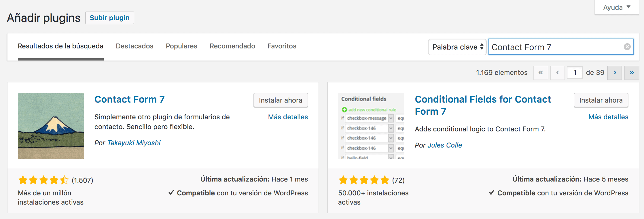Select 'Última actualización: Hace 5 meses' text
The image size is (644, 219).
point(570,179)
